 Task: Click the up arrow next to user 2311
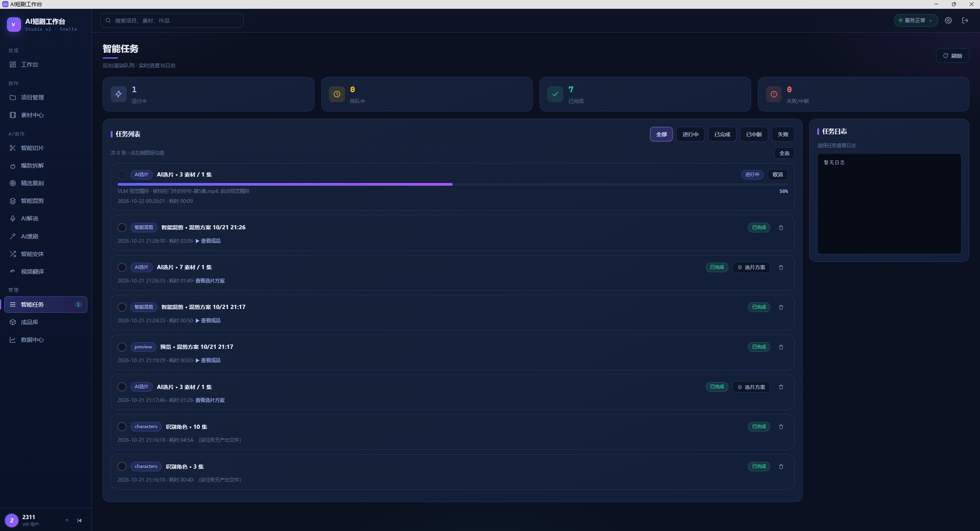[67, 520]
